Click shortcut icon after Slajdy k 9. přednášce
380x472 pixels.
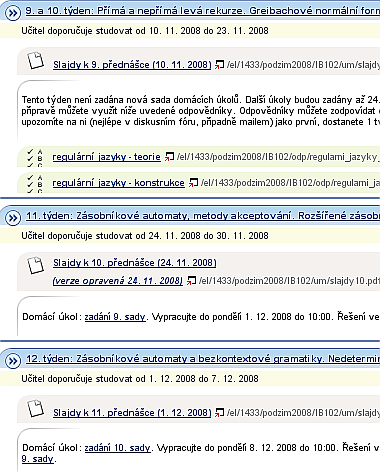[x=219, y=65]
